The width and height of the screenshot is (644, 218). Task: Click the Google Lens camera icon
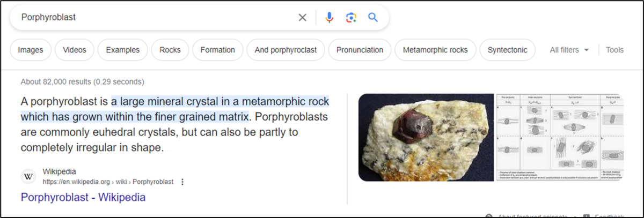tap(351, 18)
